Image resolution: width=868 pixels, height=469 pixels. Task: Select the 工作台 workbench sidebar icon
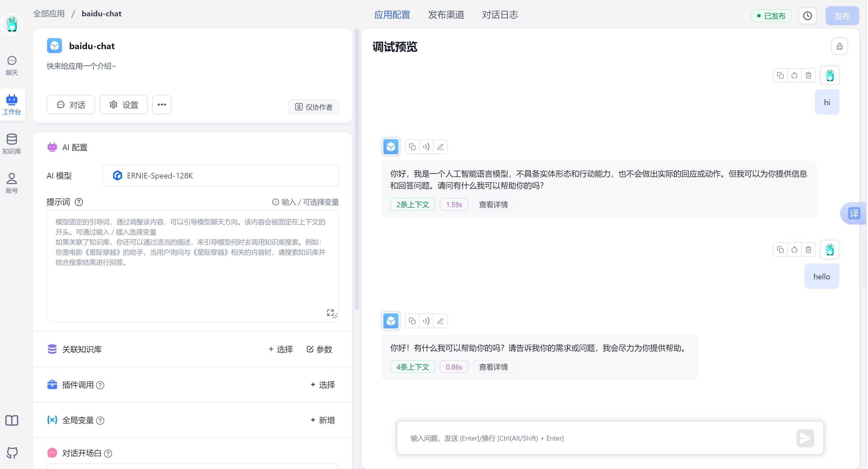12,105
